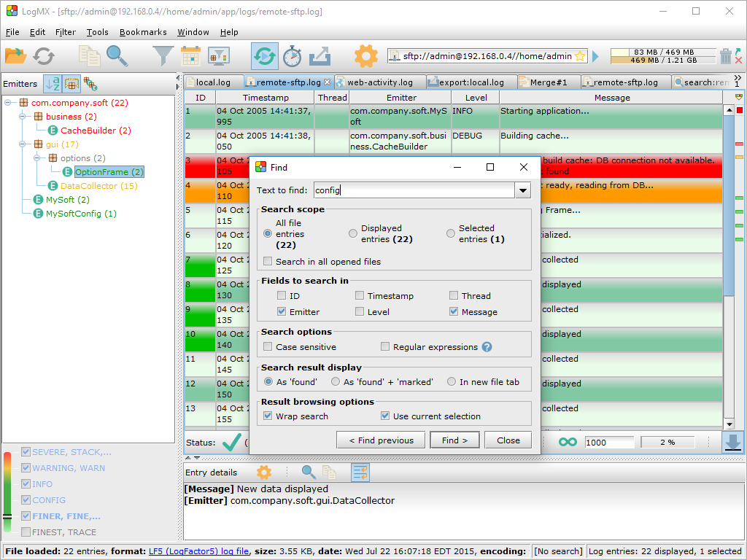The image size is (747, 560).
Task: Copy entry details with the copy icon
Action: (x=329, y=472)
